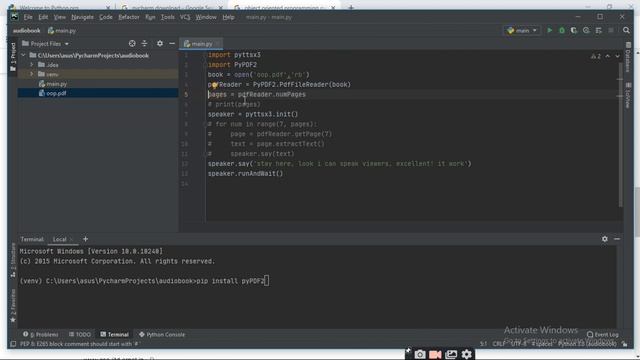Open the Edit menu
This screenshot has height=360, width=640.
pyautogui.click(x=43, y=17)
